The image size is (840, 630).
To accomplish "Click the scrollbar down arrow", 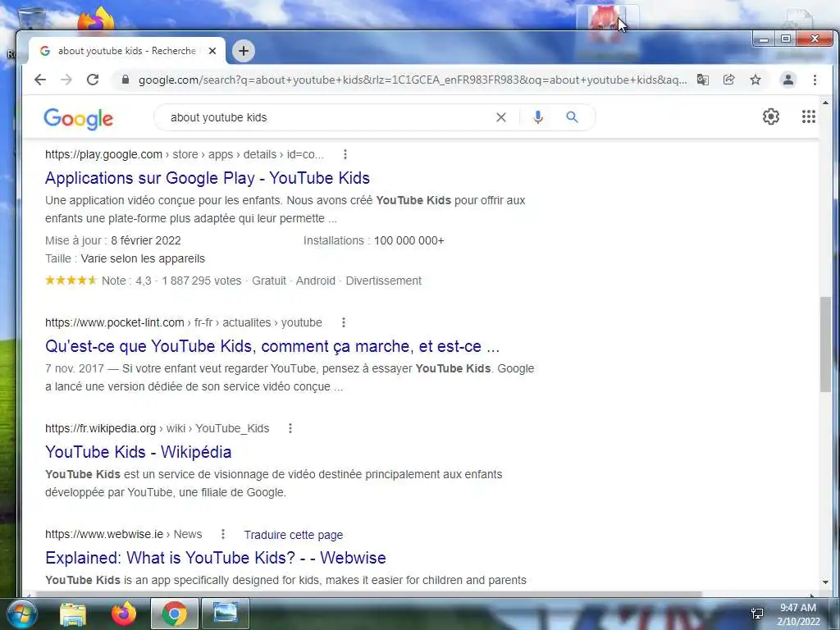I will [825, 582].
